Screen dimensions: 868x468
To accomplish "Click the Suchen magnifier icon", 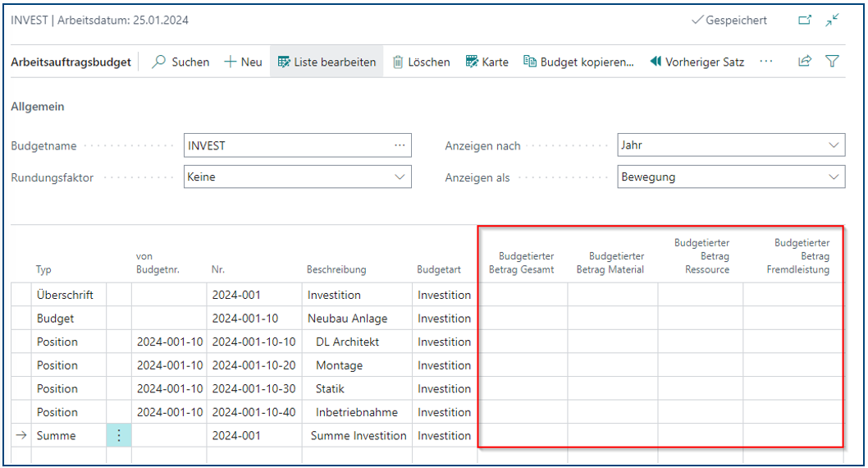I will point(159,62).
